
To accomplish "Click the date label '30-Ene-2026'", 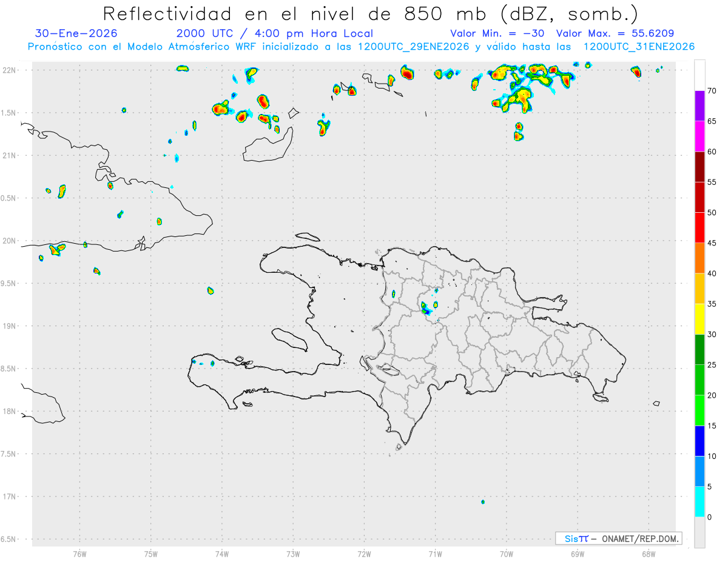I will tap(76, 33).
